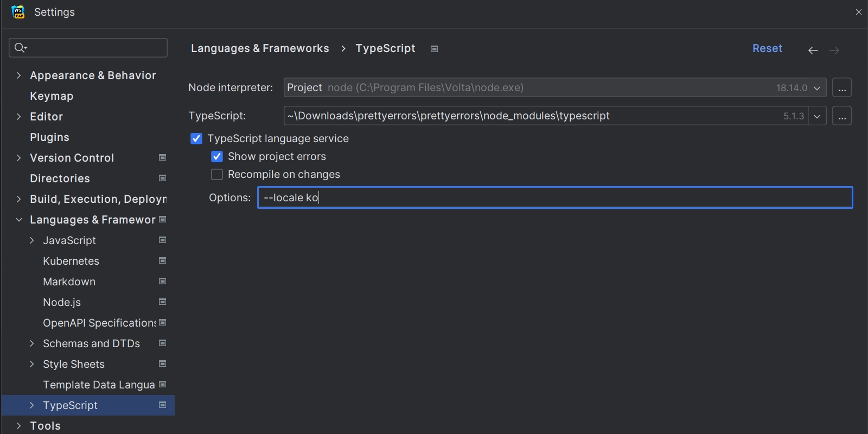The width and height of the screenshot is (868, 434).
Task: Enable Recompile on changes checkbox
Action: [217, 175]
